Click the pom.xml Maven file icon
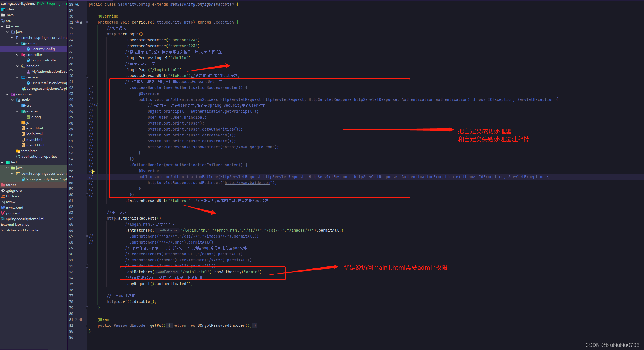Screen dimensions: 644x350 (3, 213)
